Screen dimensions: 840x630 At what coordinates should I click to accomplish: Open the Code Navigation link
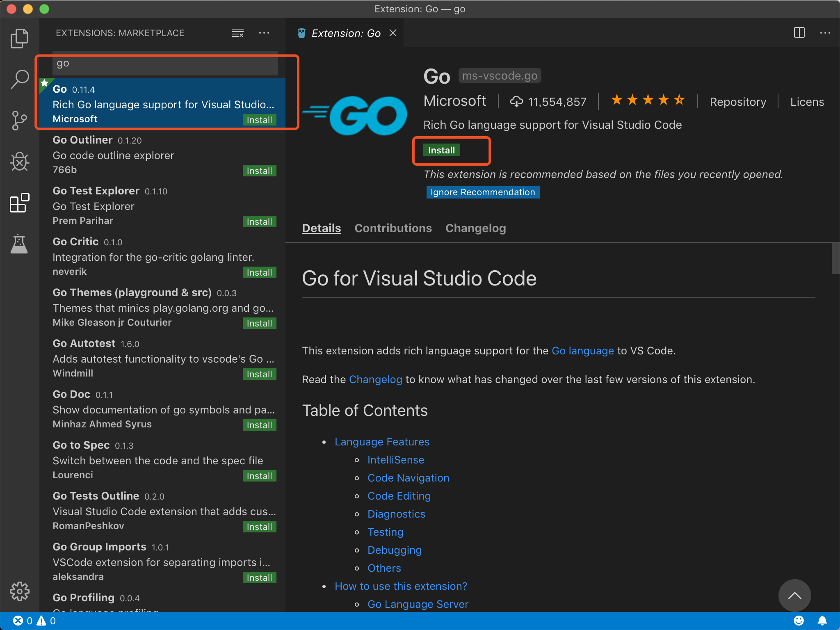pyautogui.click(x=409, y=478)
